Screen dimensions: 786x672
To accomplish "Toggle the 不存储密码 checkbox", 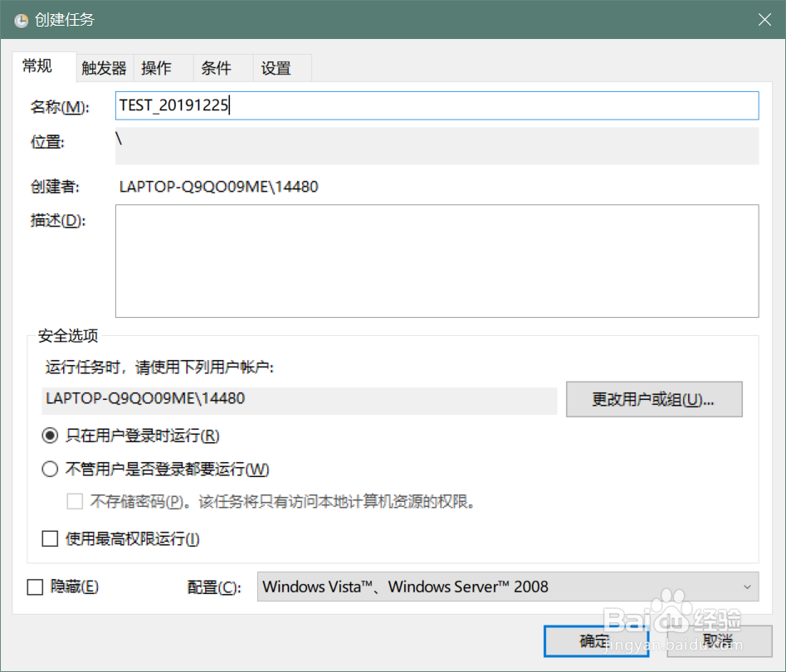I will pos(75,501).
